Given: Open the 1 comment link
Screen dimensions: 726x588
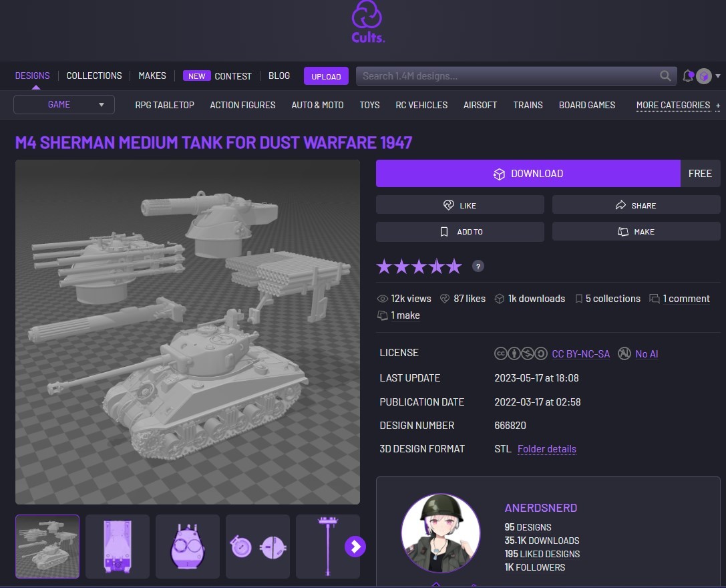Looking at the screenshot, I should 686,299.
